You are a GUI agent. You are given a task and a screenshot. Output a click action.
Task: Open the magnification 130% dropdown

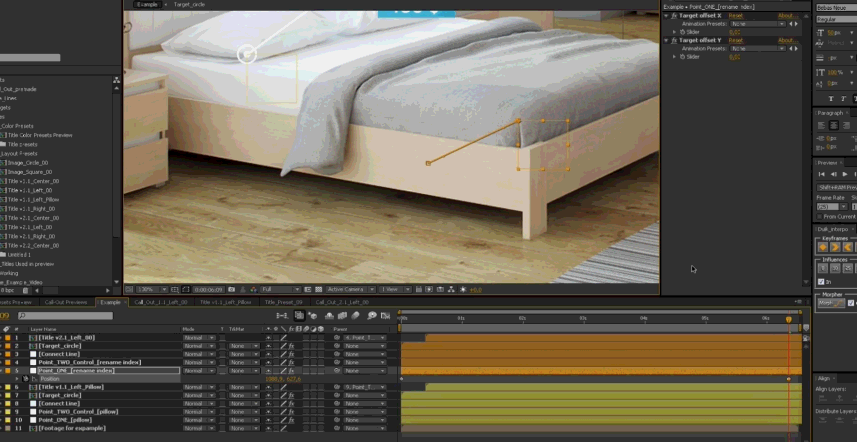pyautogui.click(x=151, y=290)
